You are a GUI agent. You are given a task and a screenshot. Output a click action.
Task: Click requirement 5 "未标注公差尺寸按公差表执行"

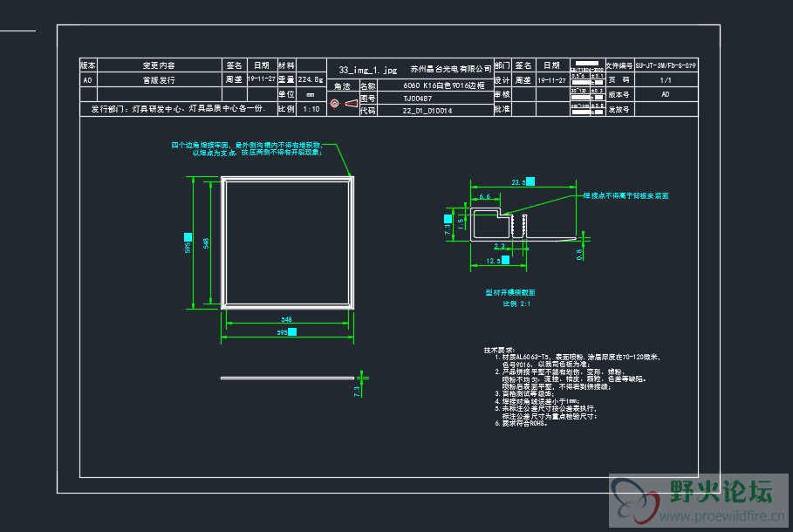point(546,408)
